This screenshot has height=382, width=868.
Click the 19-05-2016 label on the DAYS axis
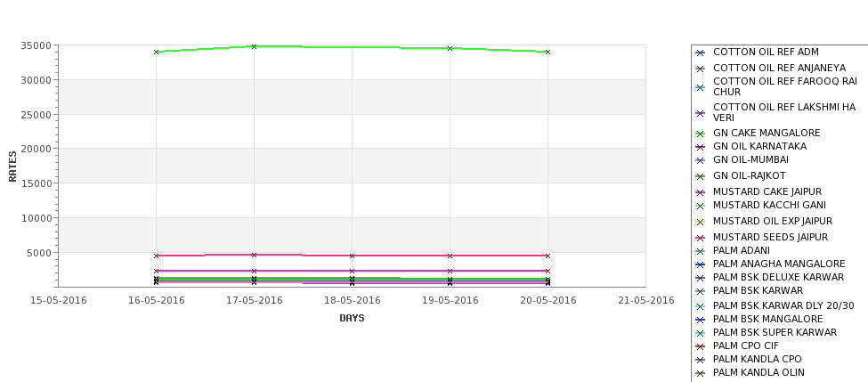click(x=450, y=300)
